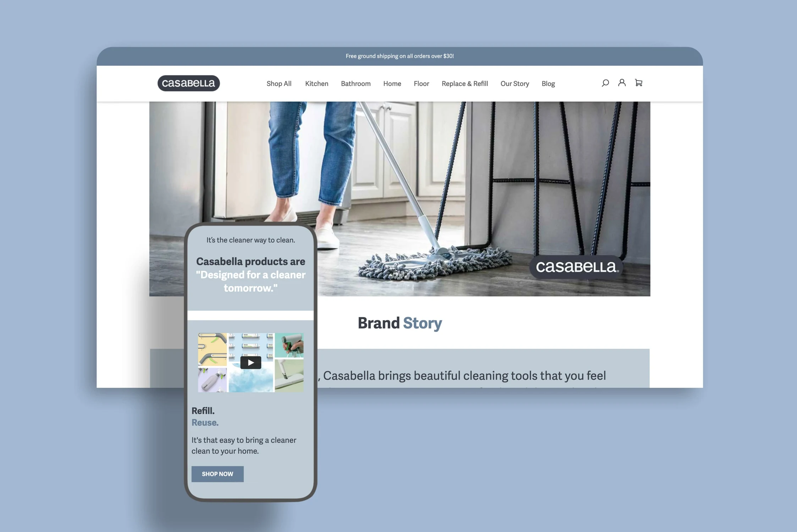Select the Blog menu item

click(x=548, y=83)
